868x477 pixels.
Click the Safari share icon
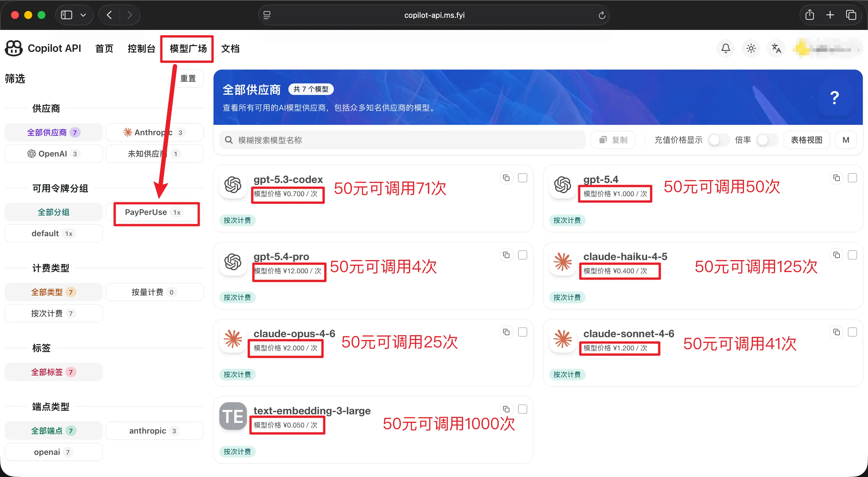point(809,15)
